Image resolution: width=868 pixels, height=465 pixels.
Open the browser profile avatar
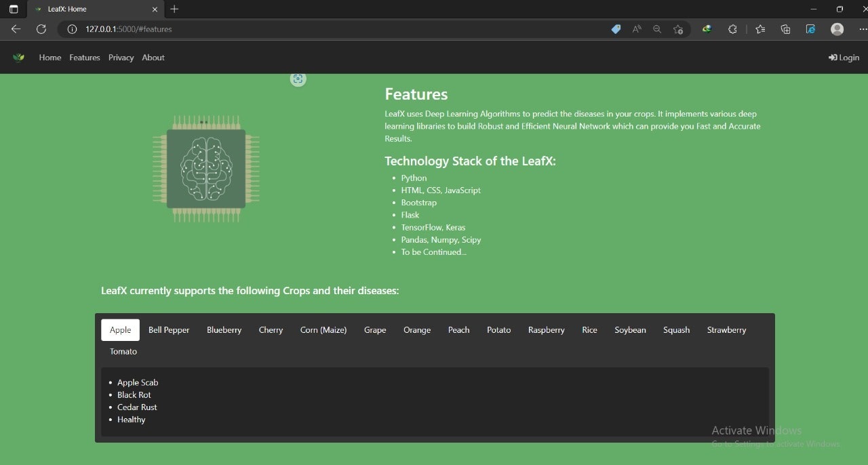pos(837,29)
